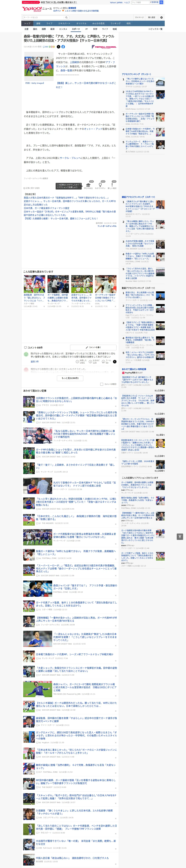Click the blue search button at top right
The height and width of the screenshot is (868, 186).
click(161, 2)
